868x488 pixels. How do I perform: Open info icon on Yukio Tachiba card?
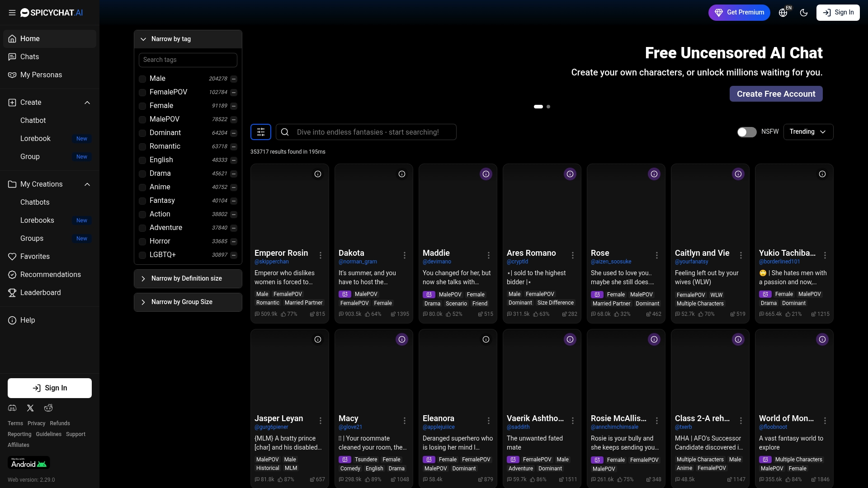(822, 174)
